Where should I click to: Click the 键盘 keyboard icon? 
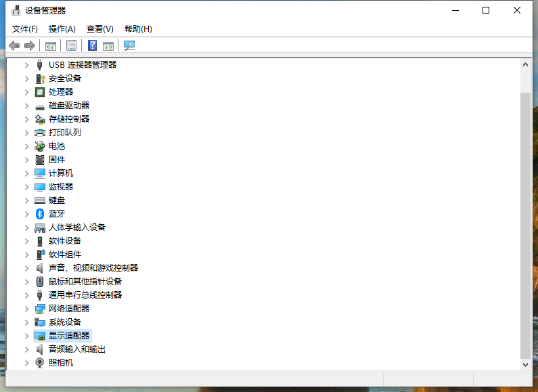(40, 200)
